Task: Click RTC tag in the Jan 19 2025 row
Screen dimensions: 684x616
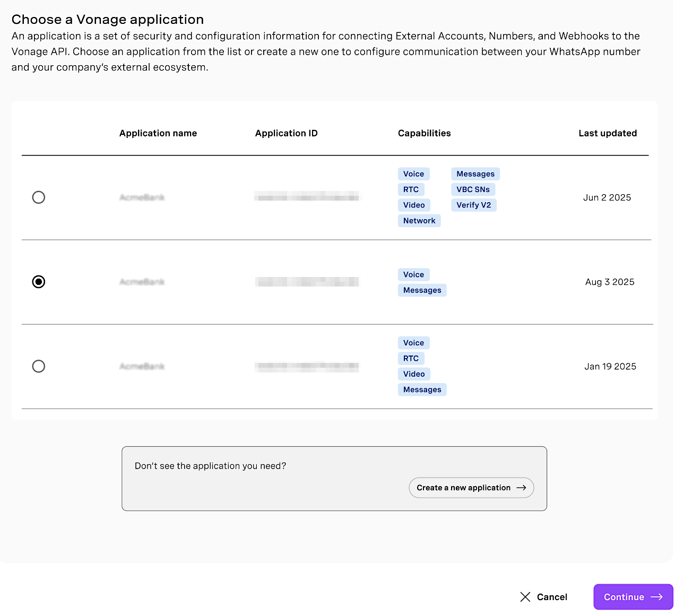Action: pyautogui.click(x=411, y=358)
